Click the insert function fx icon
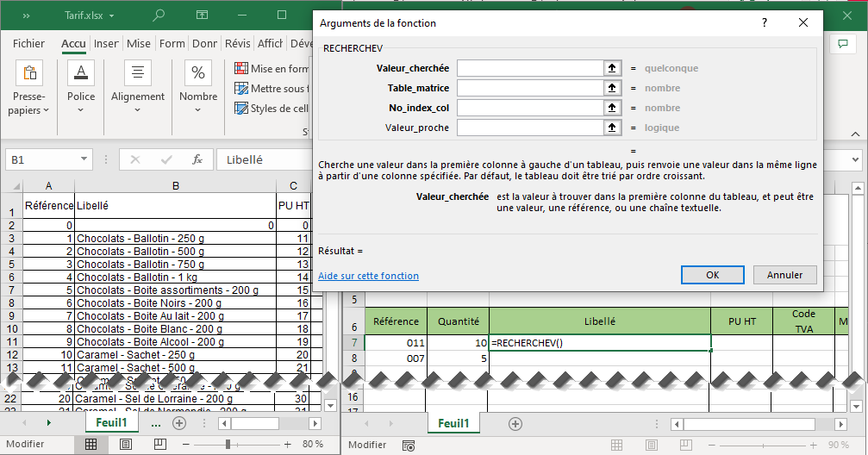The width and height of the screenshot is (868, 455). [x=197, y=159]
